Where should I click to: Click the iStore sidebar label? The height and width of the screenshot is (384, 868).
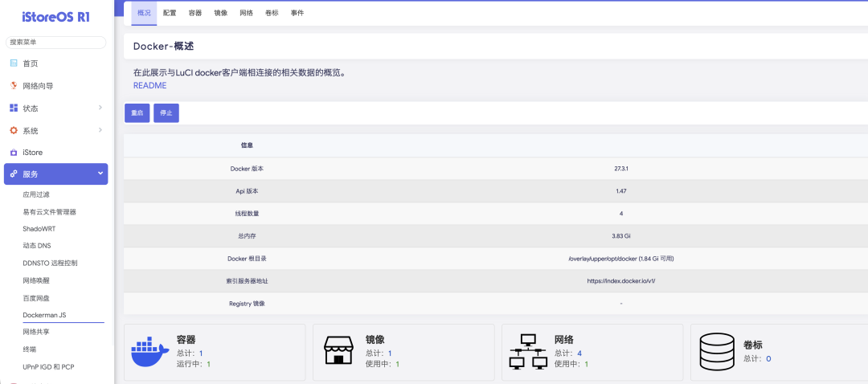coord(33,152)
